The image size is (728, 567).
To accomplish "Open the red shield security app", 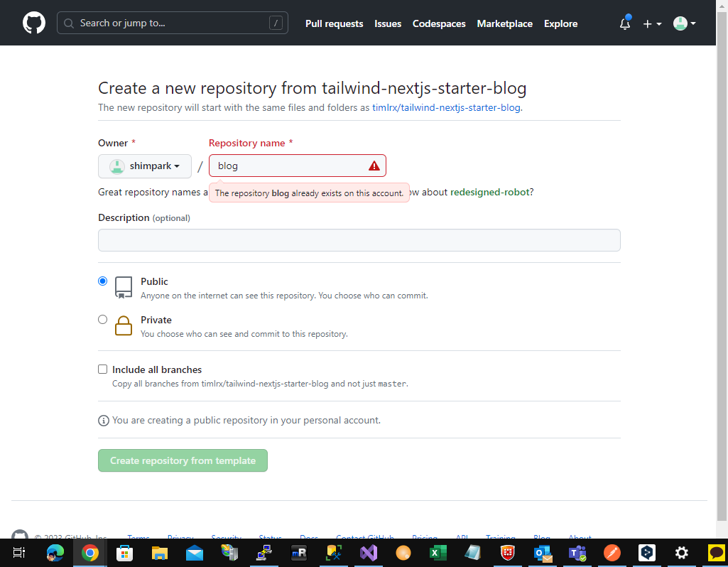I will pyautogui.click(x=507, y=553).
